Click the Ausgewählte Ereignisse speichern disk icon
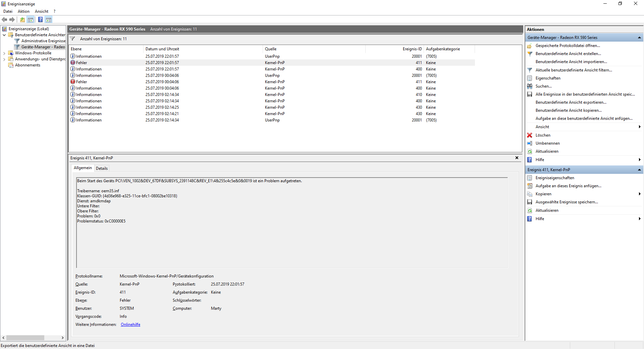 (530, 202)
